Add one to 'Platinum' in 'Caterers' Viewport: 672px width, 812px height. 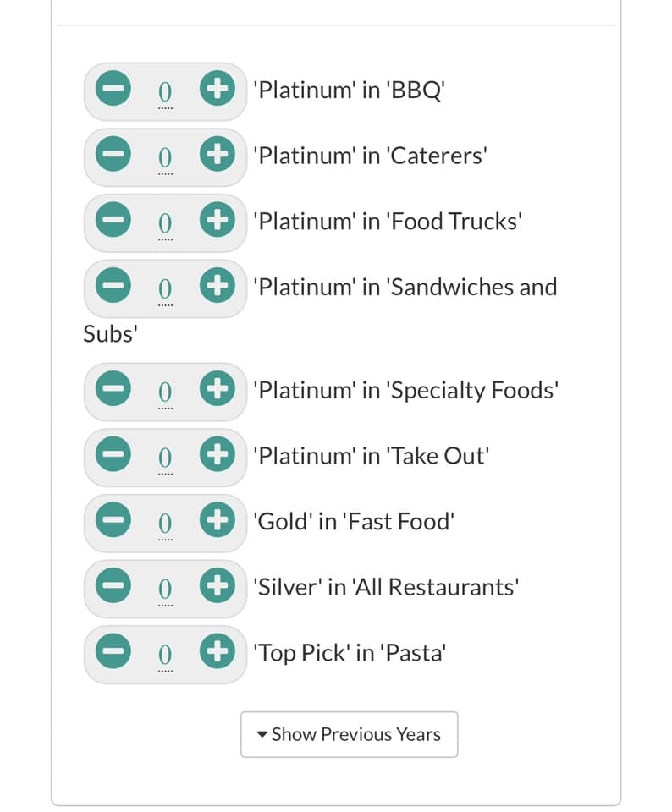tap(218, 154)
